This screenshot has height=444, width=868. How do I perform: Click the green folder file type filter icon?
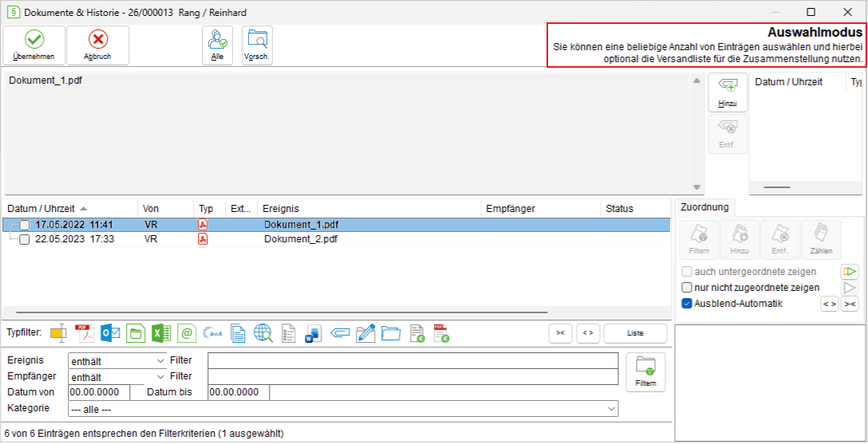click(136, 333)
